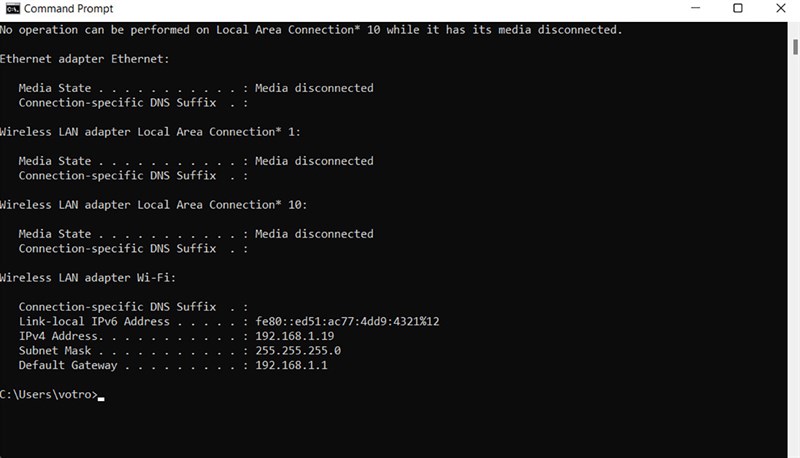This screenshot has height=458, width=800.
Task: Open the Command Prompt system menu icon
Action: (x=10, y=9)
